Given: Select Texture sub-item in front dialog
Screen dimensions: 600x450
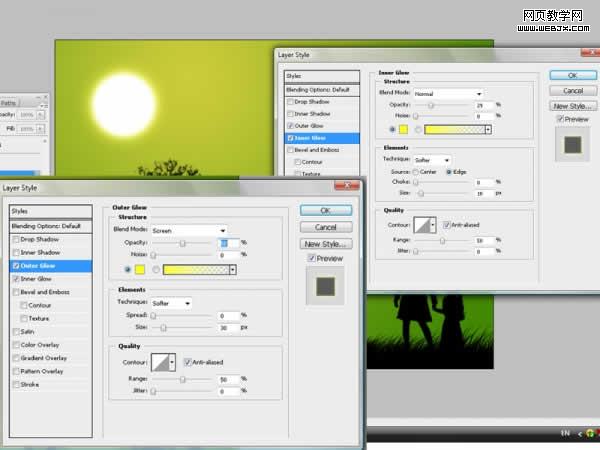Looking at the screenshot, I should coord(39,318).
